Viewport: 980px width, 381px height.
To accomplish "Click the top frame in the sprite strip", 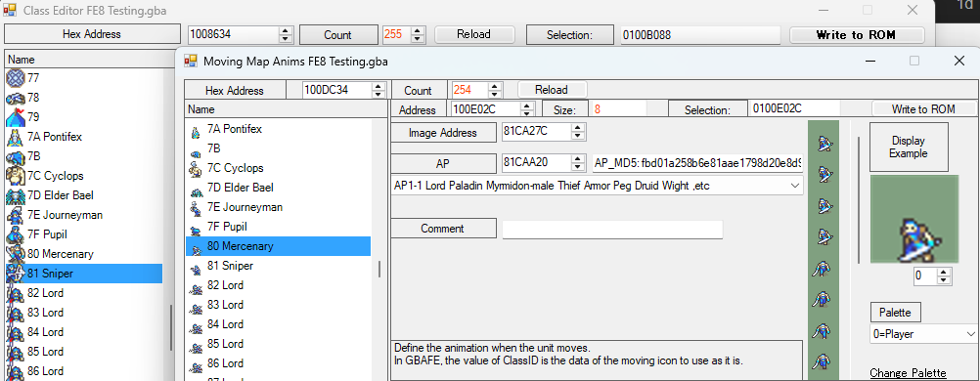I will coord(824,145).
